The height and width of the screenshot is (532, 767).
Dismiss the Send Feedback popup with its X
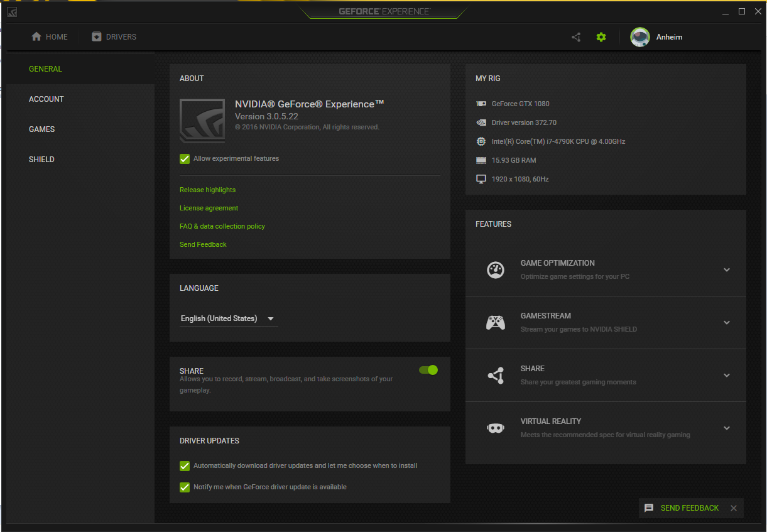tap(734, 508)
